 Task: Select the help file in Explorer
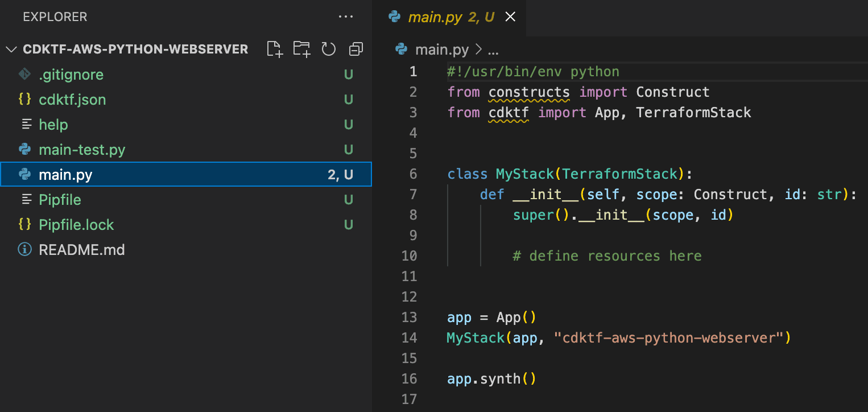[x=53, y=124]
